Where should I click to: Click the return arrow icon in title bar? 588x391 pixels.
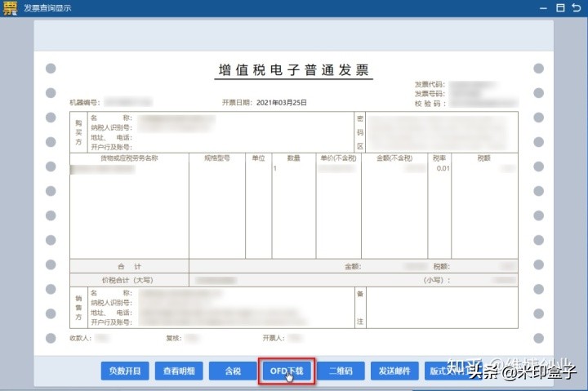click(x=577, y=7)
